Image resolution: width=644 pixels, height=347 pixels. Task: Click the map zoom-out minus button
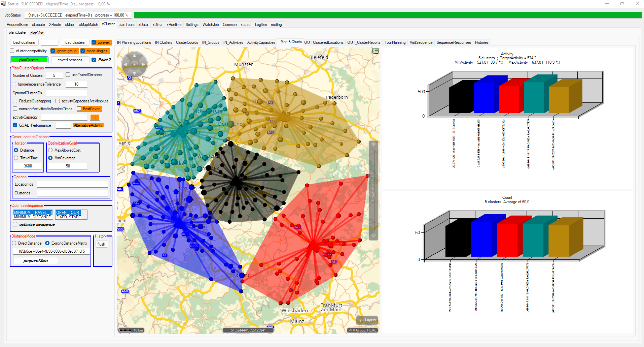[373, 236]
